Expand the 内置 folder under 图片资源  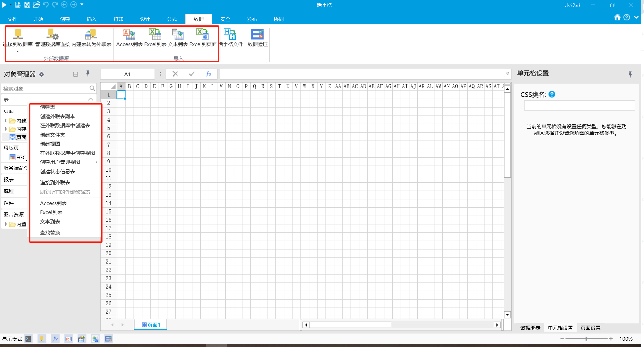6,224
